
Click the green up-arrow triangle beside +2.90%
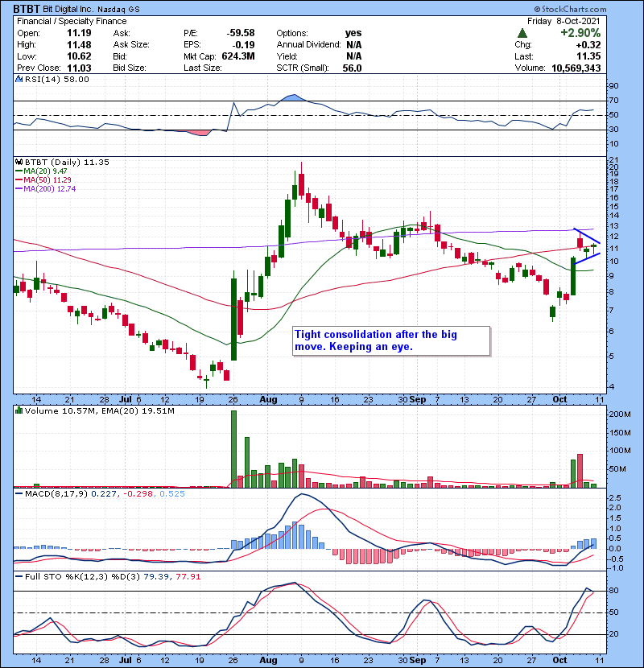522,33
